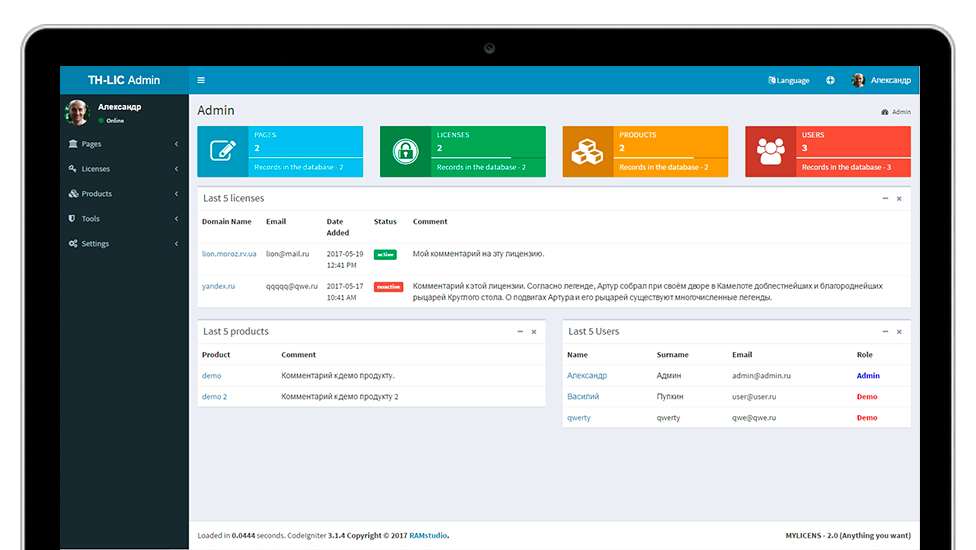Click the RAMstudio footer link
The height and width of the screenshot is (550, 976).
[429, 535]
